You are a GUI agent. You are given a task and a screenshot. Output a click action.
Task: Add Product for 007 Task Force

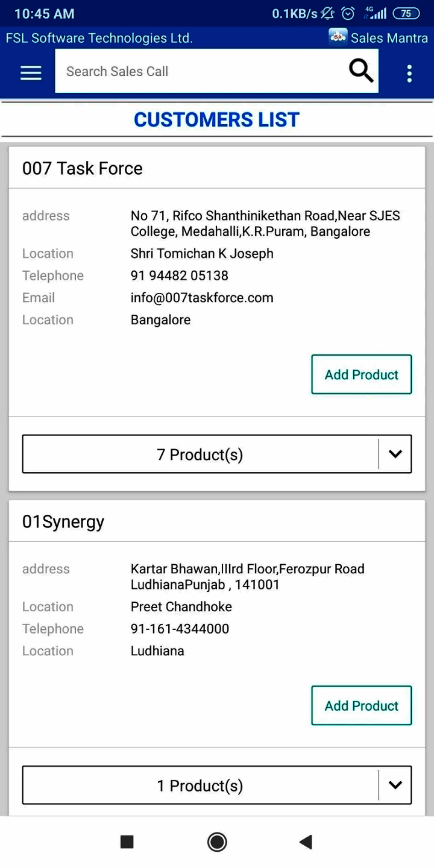[361, 374]
